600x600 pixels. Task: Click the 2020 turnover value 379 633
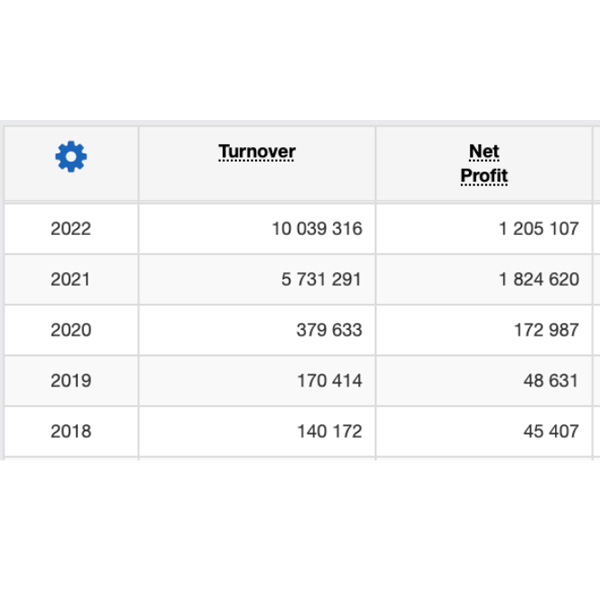(329, 330)
